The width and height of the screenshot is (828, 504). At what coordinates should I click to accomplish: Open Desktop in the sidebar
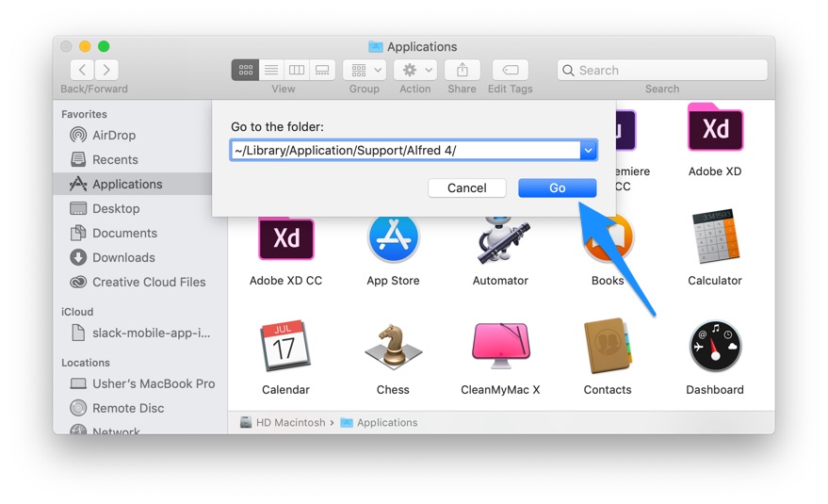click(x=116, y=209)
